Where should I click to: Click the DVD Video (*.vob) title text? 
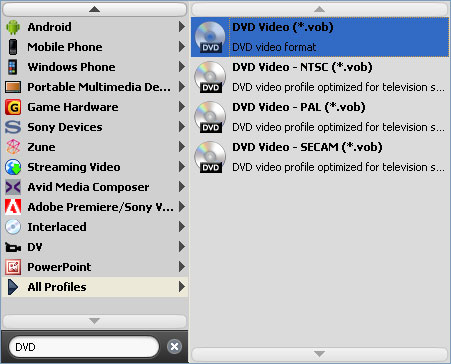283,27
